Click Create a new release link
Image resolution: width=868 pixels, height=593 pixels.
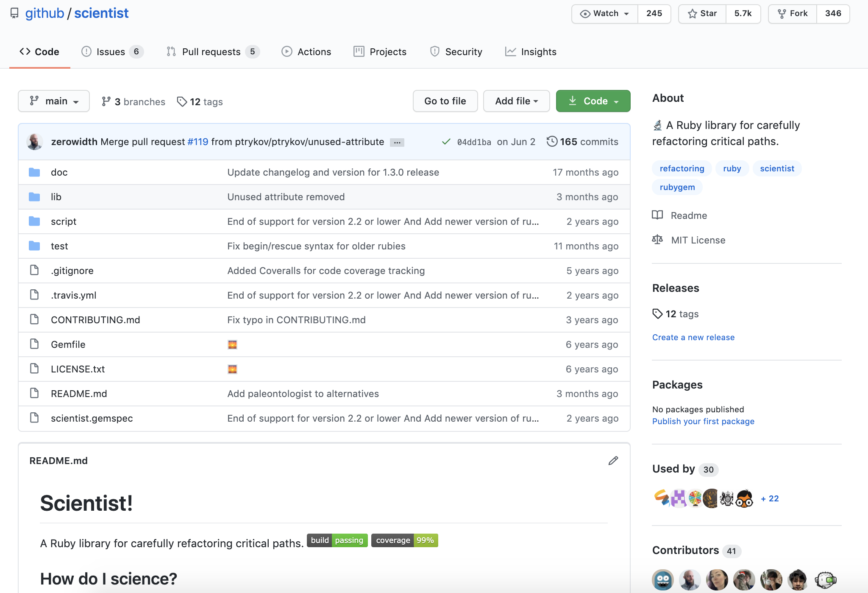[693, 337]
